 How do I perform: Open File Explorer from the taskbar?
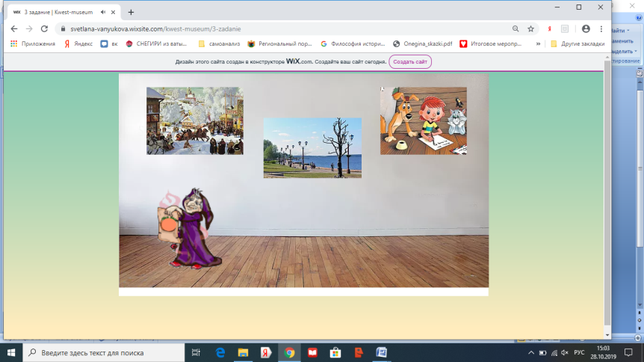(x=243, y=352)
